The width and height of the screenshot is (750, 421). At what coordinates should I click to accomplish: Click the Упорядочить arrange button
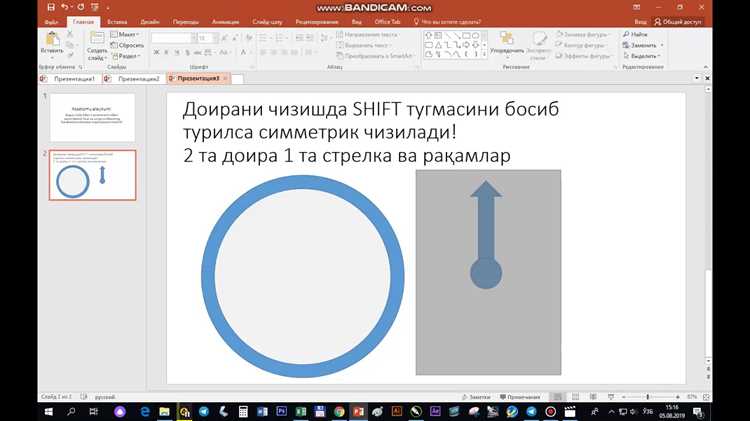507,43
